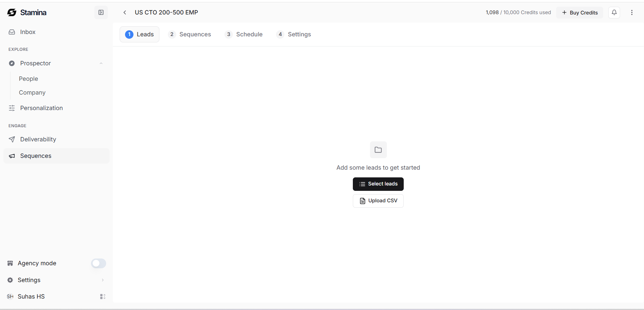Switch to the Leads step tab
The image size is (644, 310).
[x=140, y=34]
